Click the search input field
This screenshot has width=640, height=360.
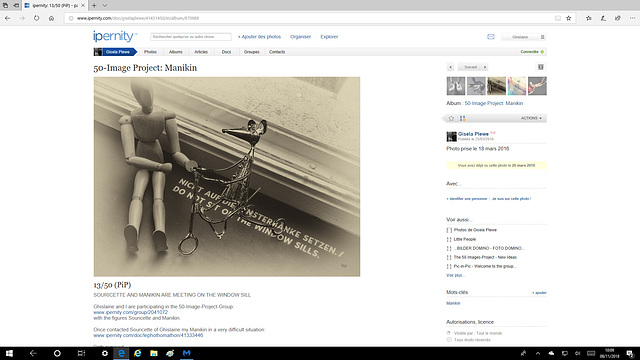click(x=191, y=37)
